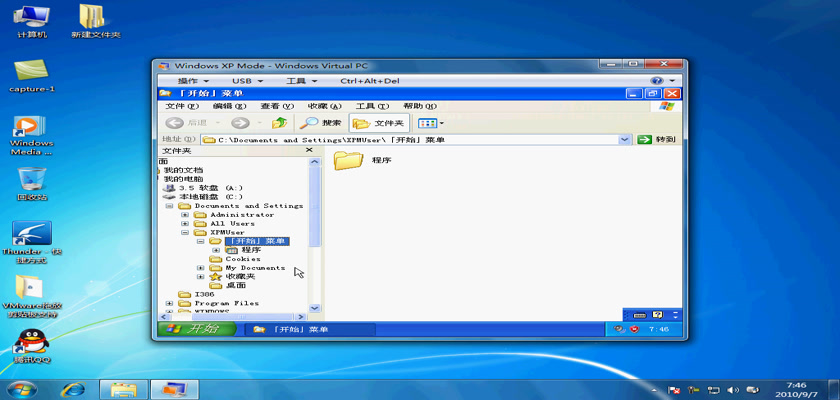This screenshot has height=400, width=840.
Task: Click the Windows Media desktop icon
Action: (30, 132)
